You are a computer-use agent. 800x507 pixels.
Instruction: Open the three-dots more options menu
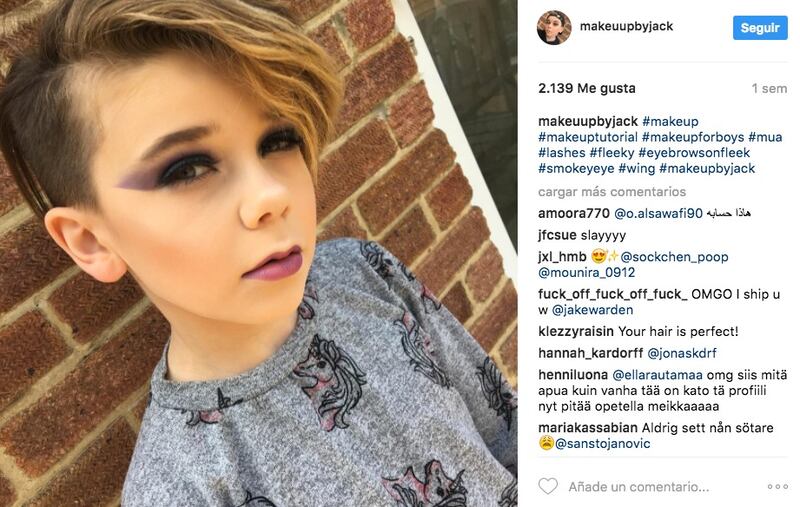[x=778, y=487]
